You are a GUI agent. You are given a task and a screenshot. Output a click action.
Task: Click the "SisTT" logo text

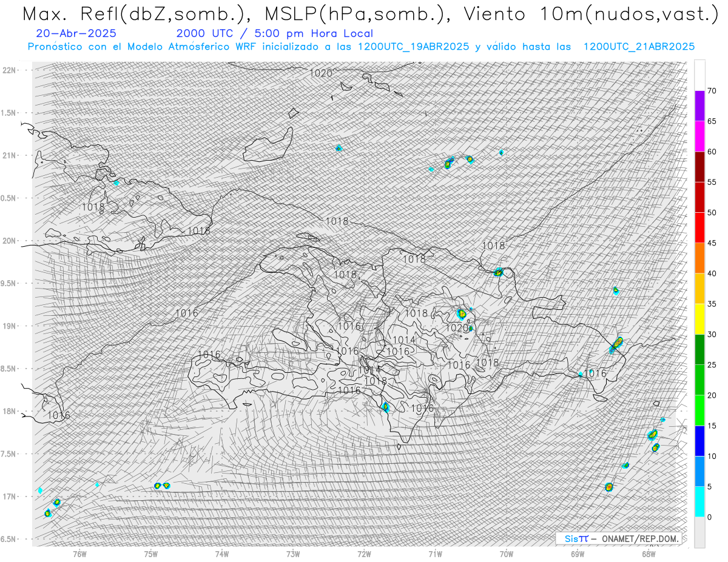click(x=576, y=538)
